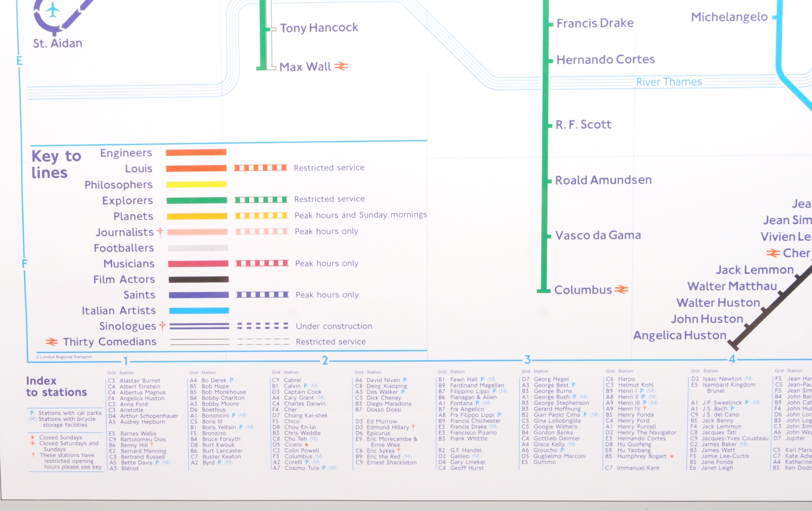812x511 pixels.
Task: Click the airplane icon above St. Aidan
Action: [52, 9]
